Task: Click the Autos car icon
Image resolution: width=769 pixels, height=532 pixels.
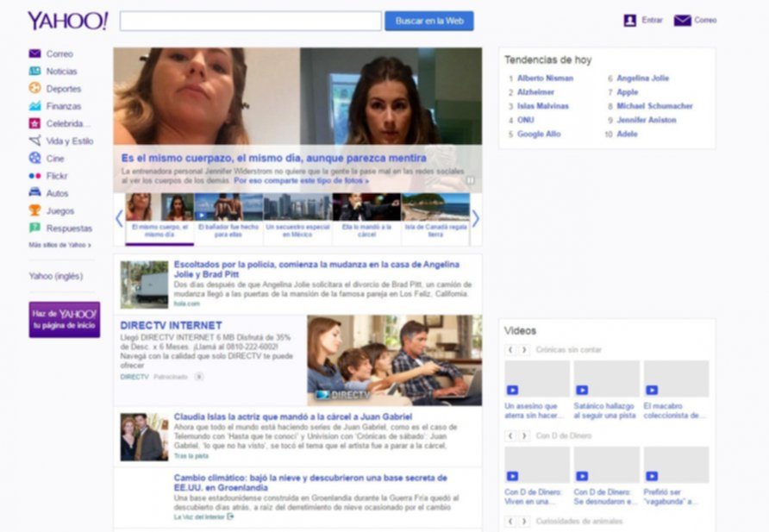Action: 34,192
